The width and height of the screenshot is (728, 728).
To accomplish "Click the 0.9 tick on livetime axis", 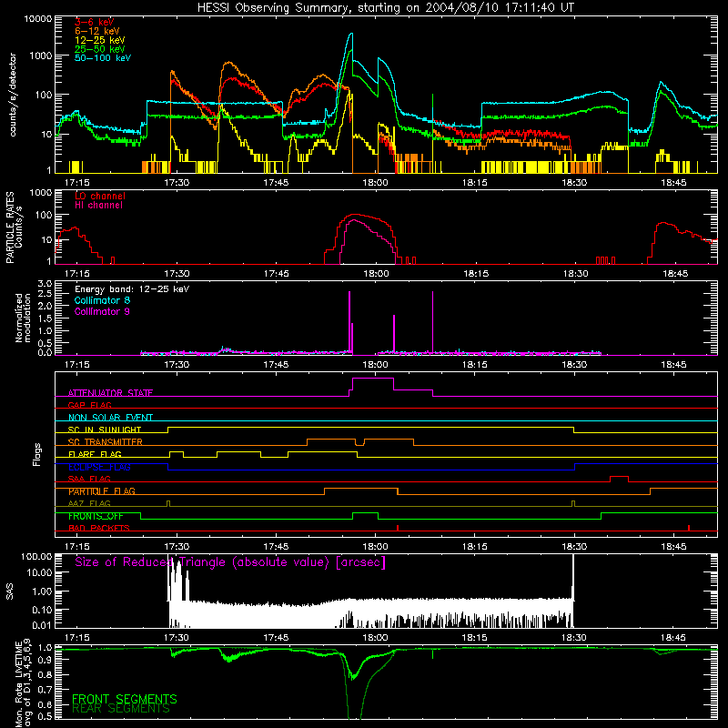I will click(x=45, y=661).
